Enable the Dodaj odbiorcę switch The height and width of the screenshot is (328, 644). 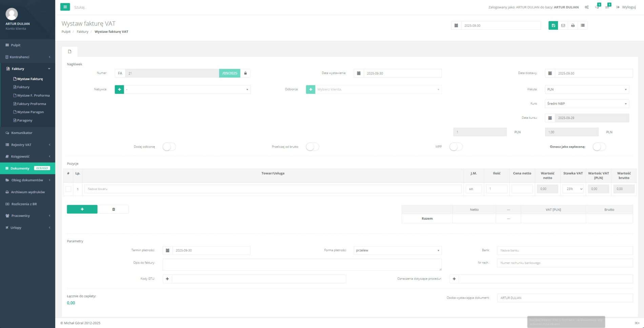(x=169, y=147)
